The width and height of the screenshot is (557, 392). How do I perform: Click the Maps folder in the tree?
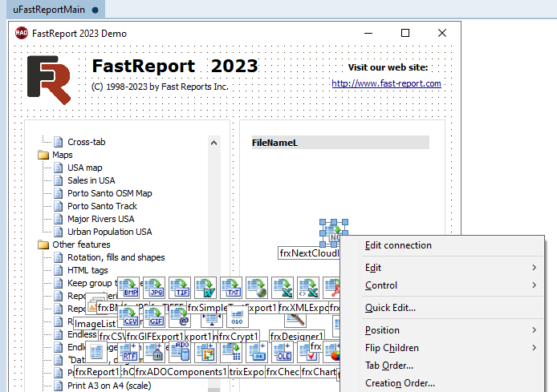[x=62, y=155]
